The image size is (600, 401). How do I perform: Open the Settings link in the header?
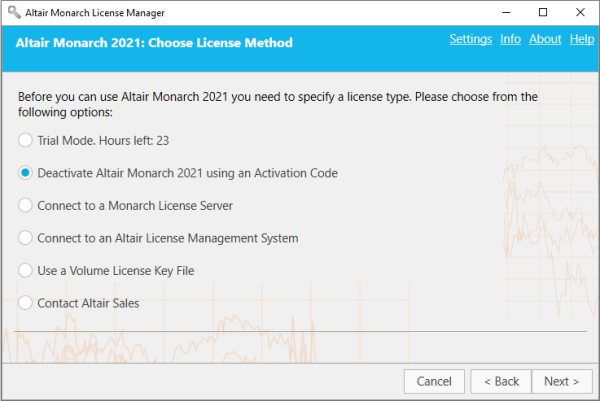pyautogui.click(x=470, y=39)
